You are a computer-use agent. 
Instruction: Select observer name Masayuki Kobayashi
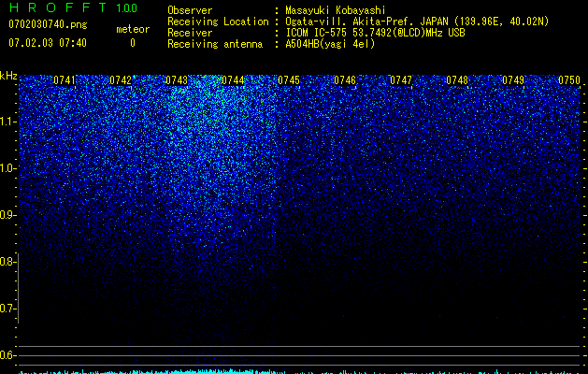point(336,10)
